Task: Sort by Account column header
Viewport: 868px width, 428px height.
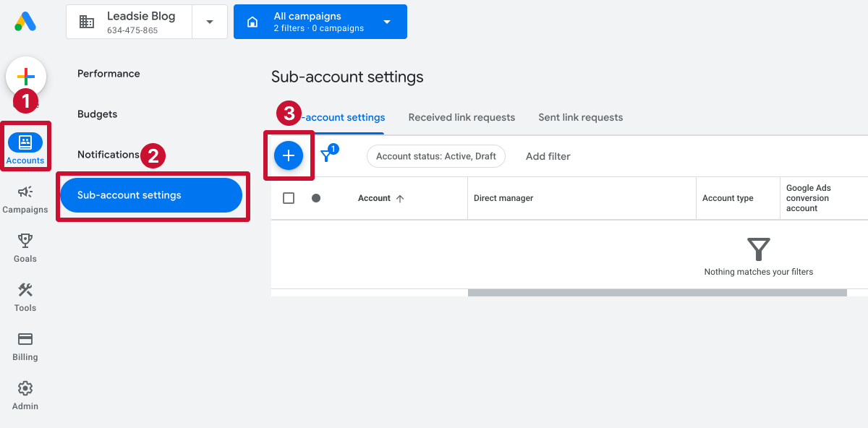Action: [374, 198]
